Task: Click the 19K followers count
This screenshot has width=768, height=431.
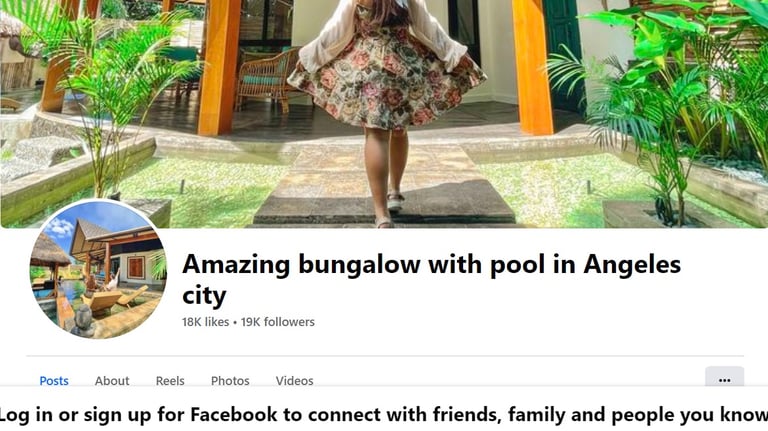Action: [x=278, y=322]
